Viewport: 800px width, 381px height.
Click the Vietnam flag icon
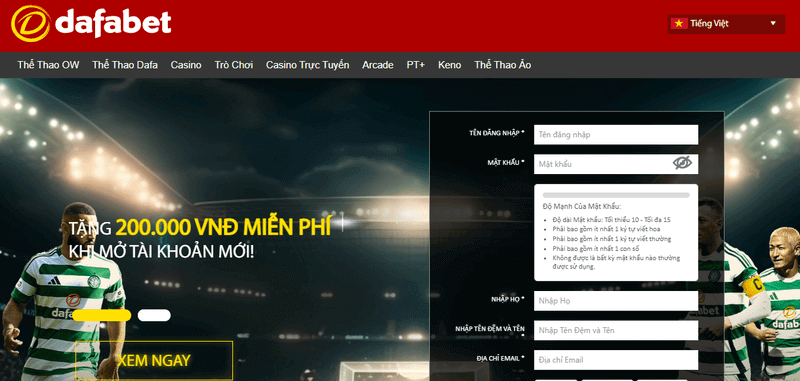click(x=679, y=23)
